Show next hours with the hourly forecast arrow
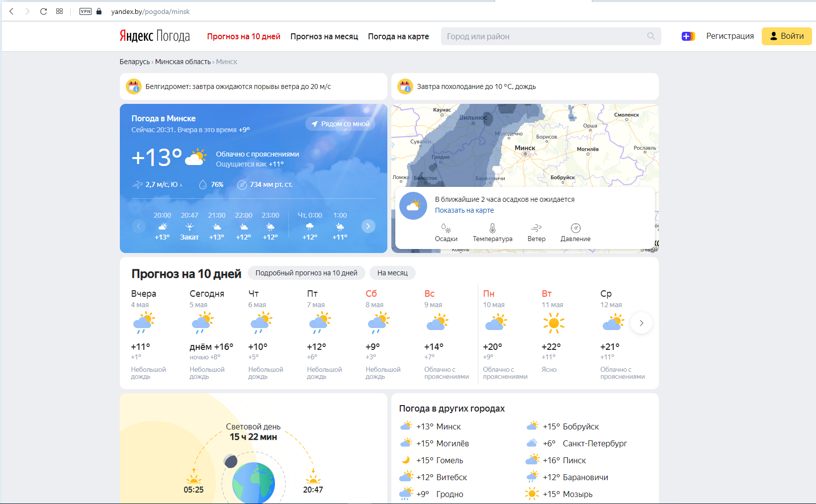This screenshot has width=816, height=504. click(x=368, y=226)
